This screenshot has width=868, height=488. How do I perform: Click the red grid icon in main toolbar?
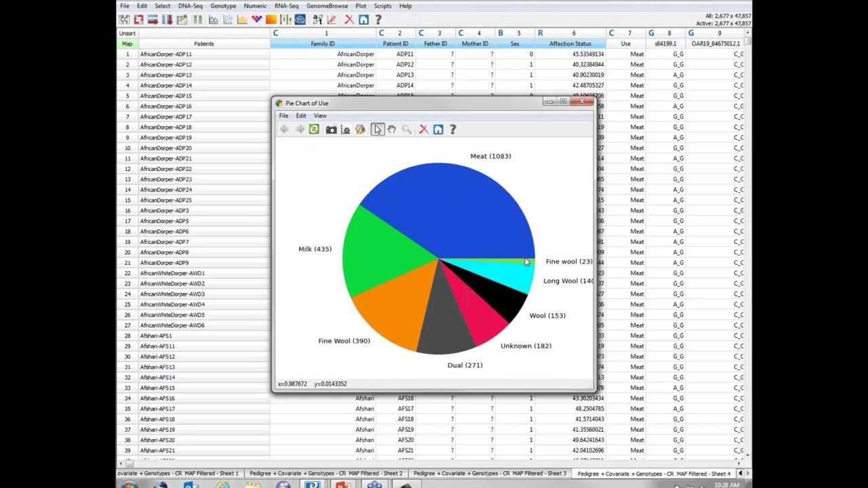138,20
